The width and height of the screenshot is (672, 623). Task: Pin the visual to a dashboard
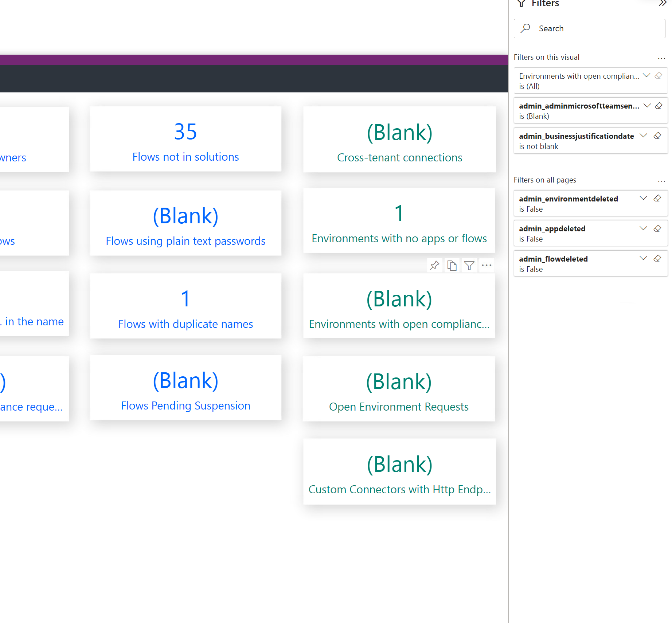[x=434, y=265]
